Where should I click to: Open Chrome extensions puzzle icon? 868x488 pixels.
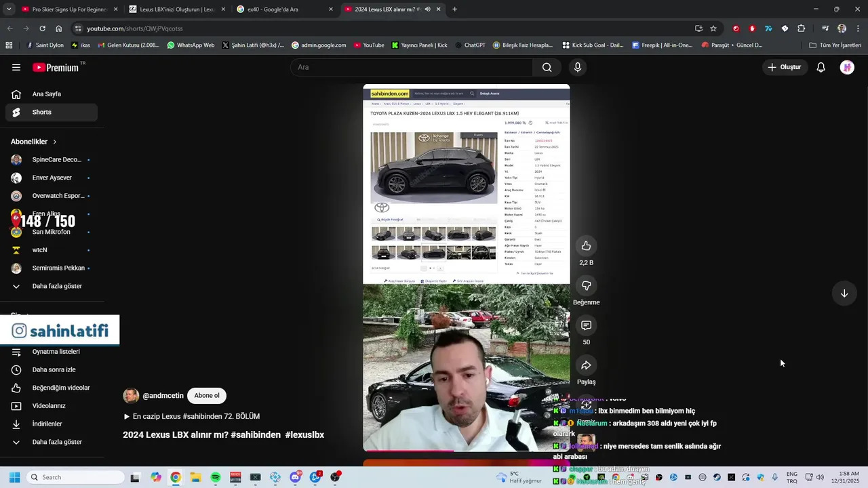802,28
